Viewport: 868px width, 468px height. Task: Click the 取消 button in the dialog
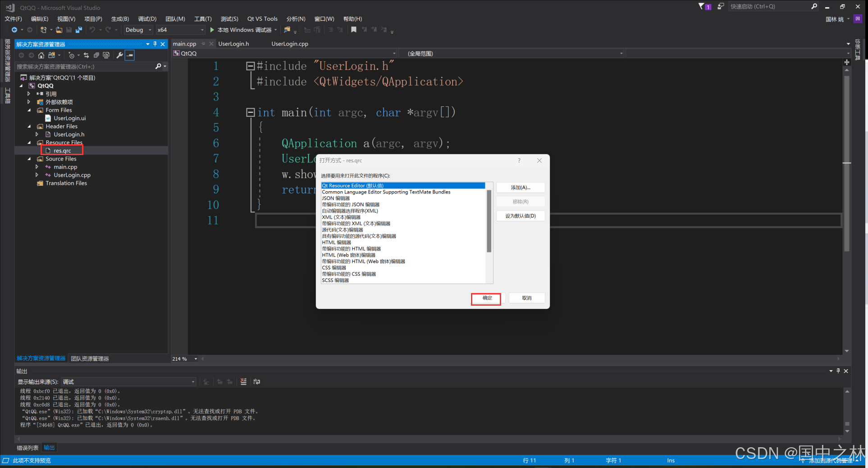527,298
